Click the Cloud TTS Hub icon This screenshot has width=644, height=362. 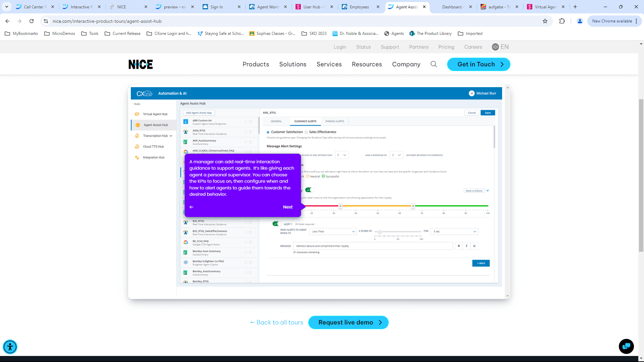(137, 146)
